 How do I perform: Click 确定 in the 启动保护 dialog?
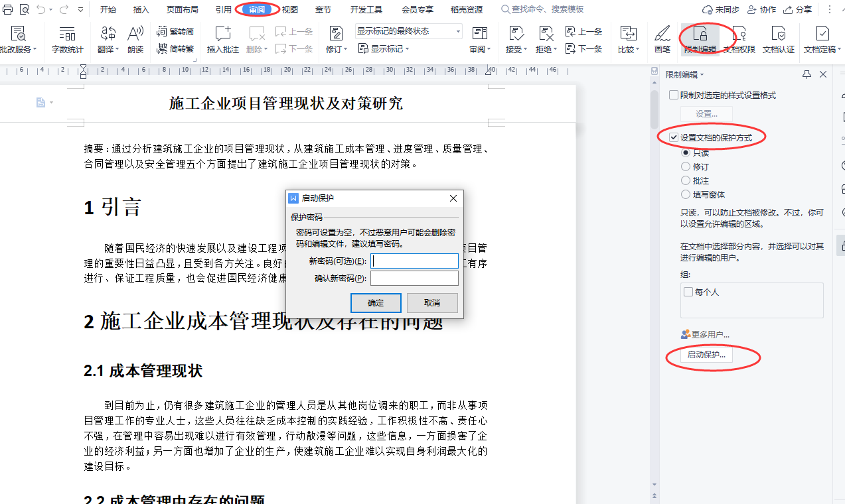point(376,303)
